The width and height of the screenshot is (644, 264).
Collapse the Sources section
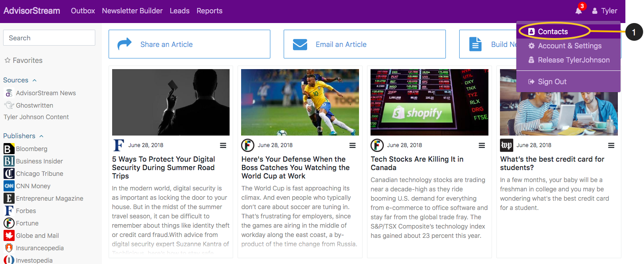(x=20, y=80)
